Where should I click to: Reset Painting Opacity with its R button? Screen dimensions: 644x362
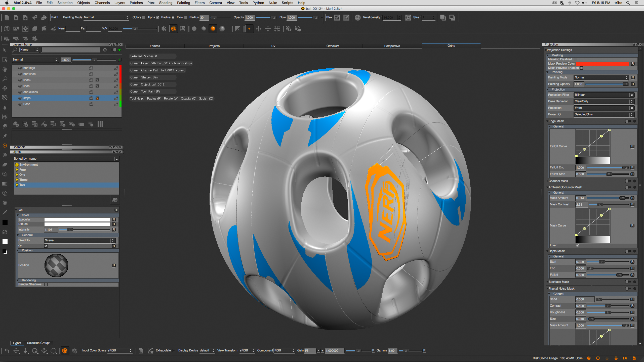(x=632, y=84)
